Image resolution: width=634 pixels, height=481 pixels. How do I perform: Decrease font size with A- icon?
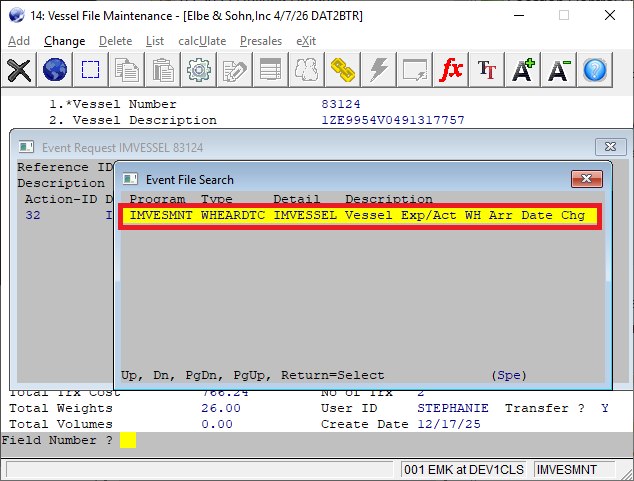(x=560, y=70)
